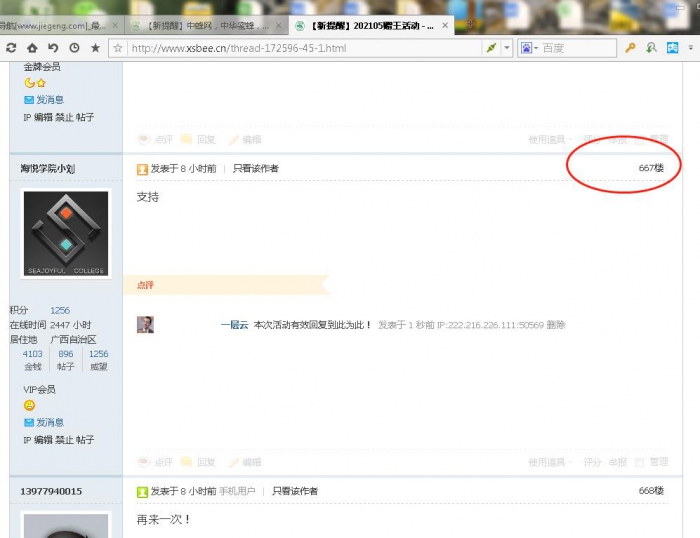Viewport: 700px width, 538px height.
Task: Click the key icon in browser toolbar
Action: (630, 47)
